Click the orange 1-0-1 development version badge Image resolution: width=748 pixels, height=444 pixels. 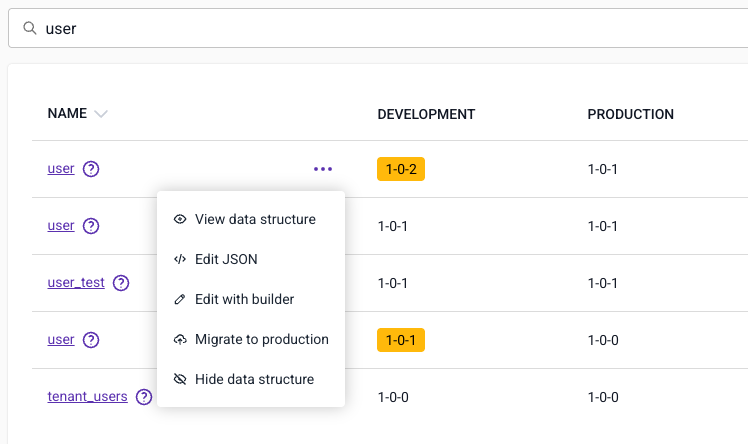[x=401, y=340]
